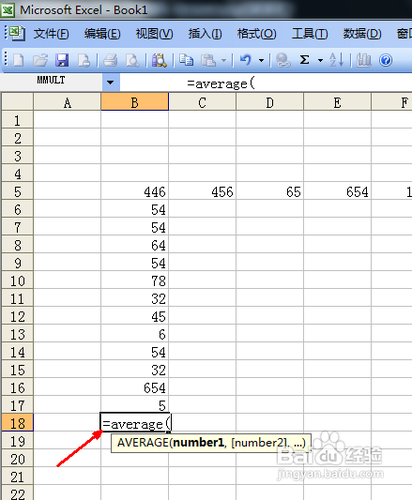Image resolution: width=412 pixels, height=500 pixels.
Task: Click the blue Help question icon
Action: coord(386,60)
